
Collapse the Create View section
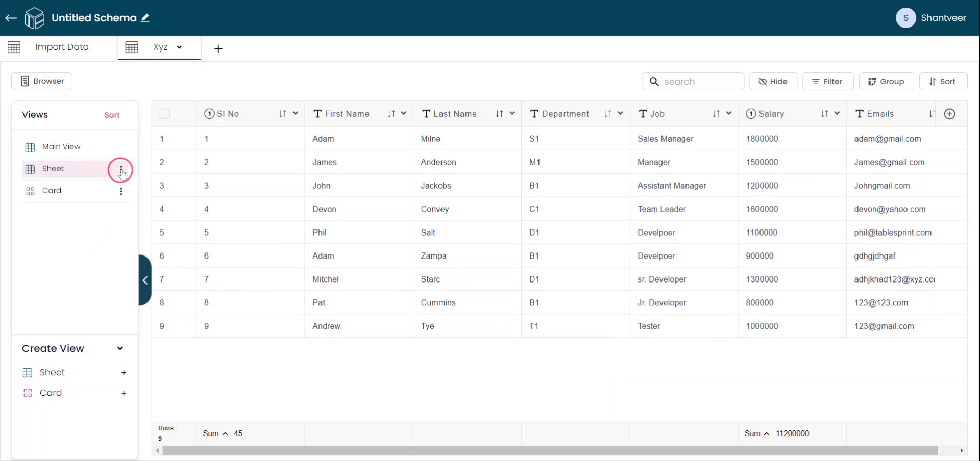pyautogui.click(x=120, y=349)
